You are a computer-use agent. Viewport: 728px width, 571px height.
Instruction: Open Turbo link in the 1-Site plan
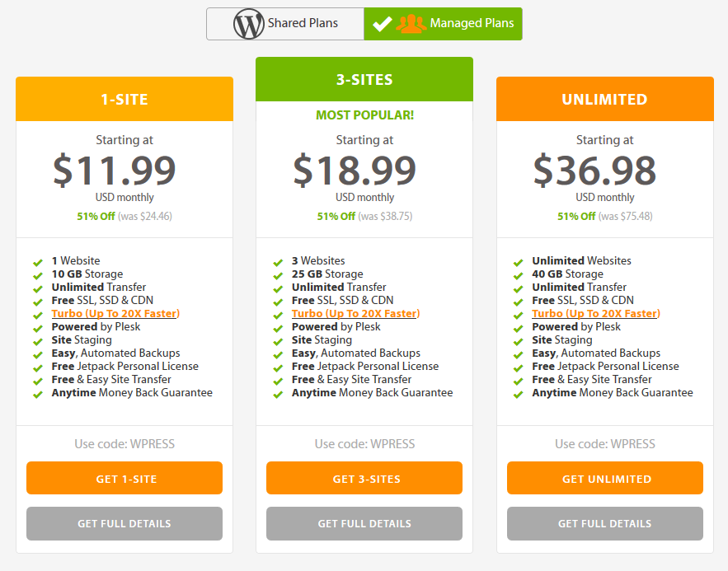[x=115, y=314]
